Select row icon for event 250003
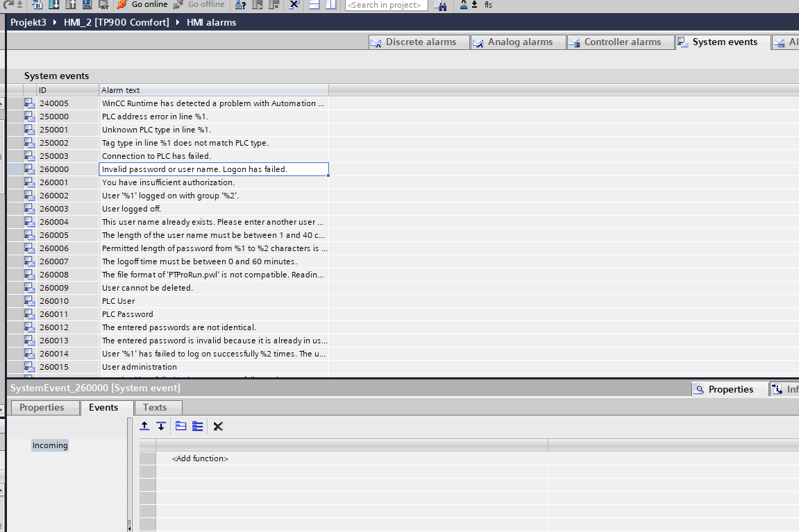 point(30,156)
